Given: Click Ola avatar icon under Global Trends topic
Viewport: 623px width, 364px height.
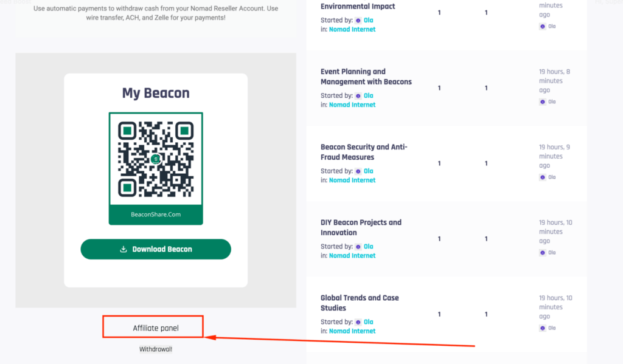Looking at the screenshot, I should tap(358, 322).
